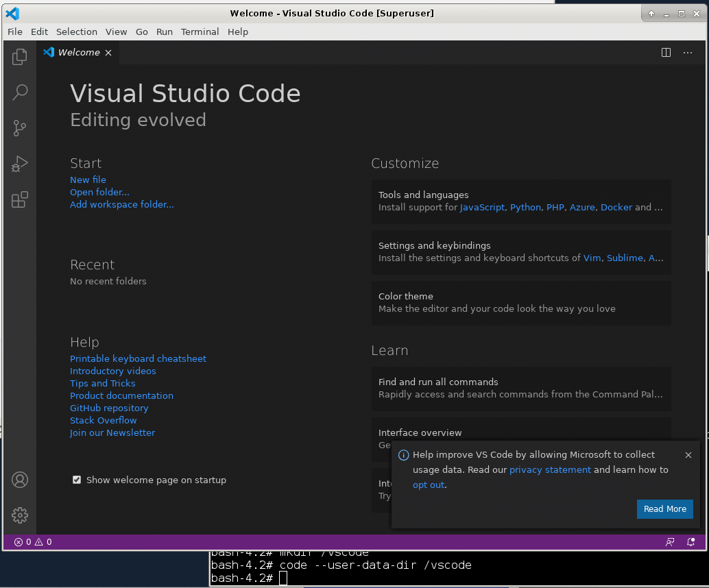Toggle Show welcome page on startup checkbox
Screen dimensions: 709x588
[77, 480]
